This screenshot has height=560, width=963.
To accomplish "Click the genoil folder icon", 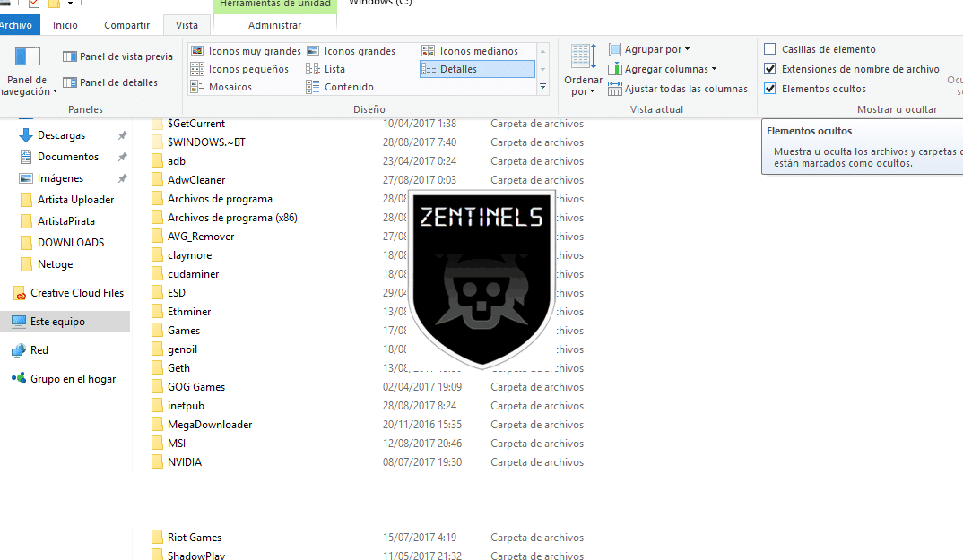I will (157, 349).
